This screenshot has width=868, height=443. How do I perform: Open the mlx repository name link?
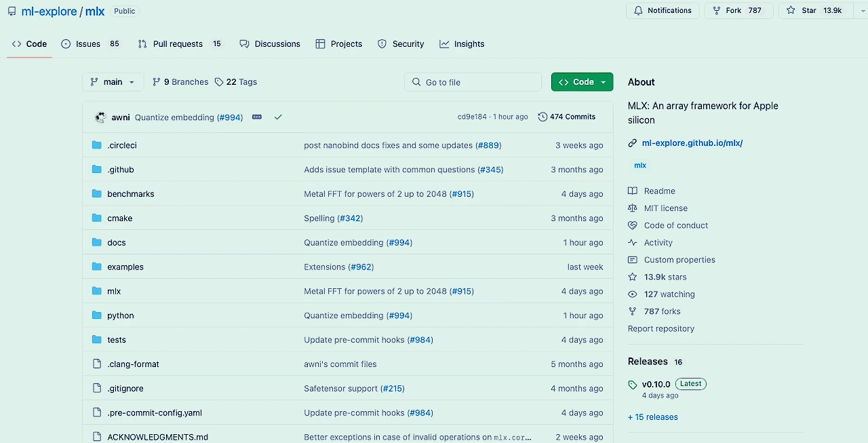click(95, 12)
